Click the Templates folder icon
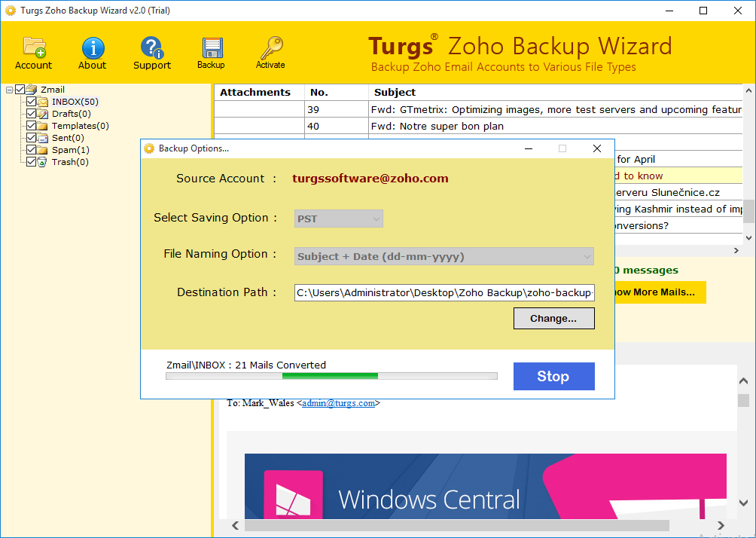Screen dimensions: 756x538 pyautogui.click(x=43, y=126)
